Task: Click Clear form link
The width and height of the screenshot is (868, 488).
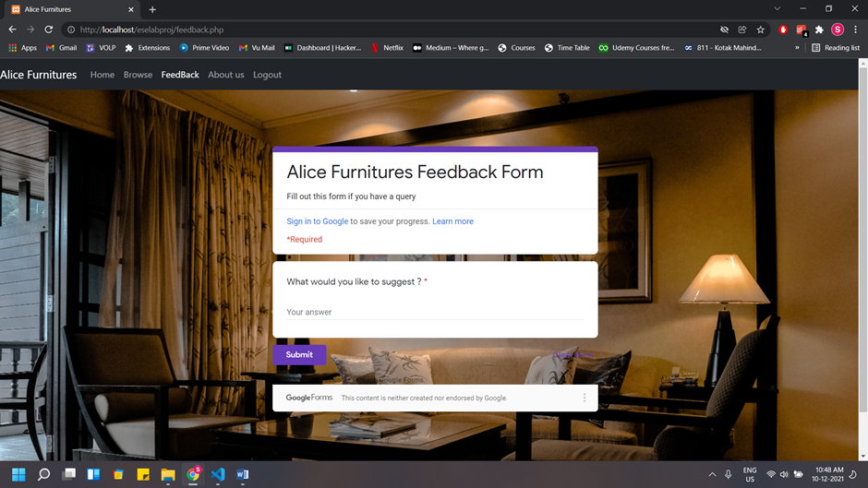Action: (573, 354)
